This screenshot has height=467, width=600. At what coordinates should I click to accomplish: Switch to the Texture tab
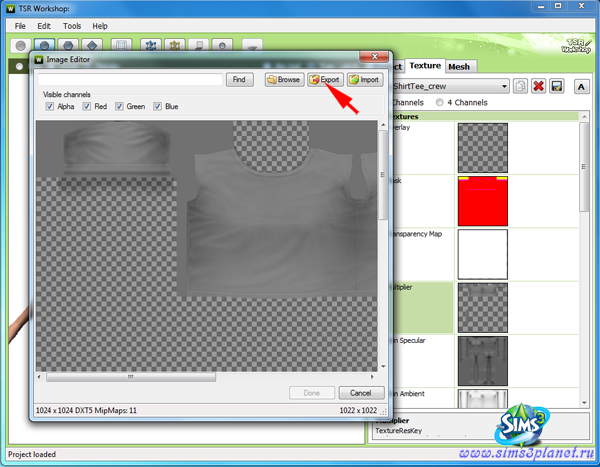pyautogui.click(x=425, y=66)
